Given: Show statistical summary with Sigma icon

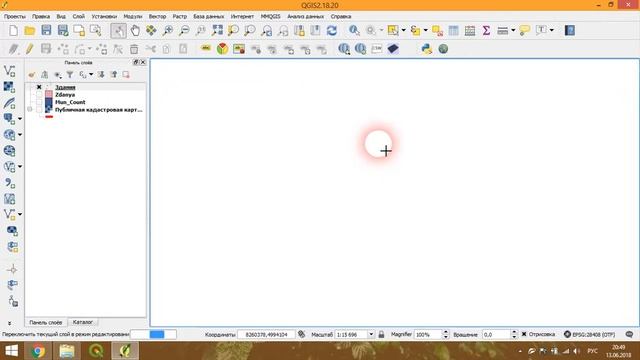Looking at the screenshot, I should 486,31.
